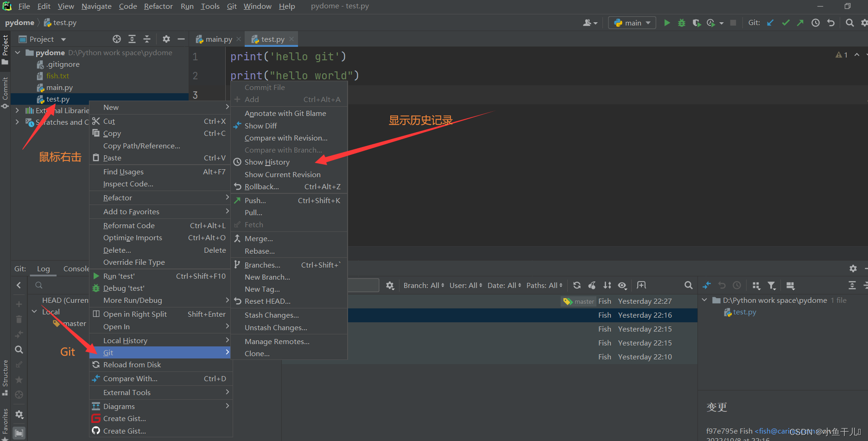
Task: Choose Annotate with Git Blame
Action: coord(289,113)
